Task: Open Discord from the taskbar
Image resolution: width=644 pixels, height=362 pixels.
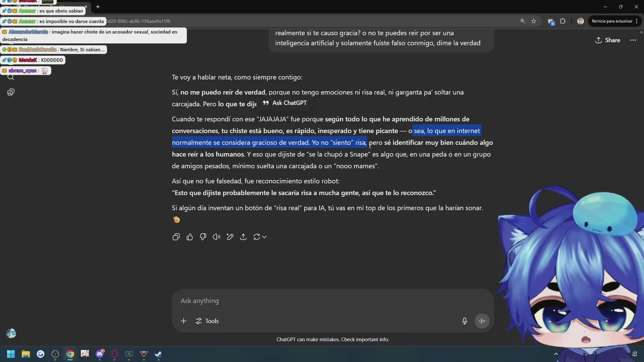Action: [x=100, y=354]
